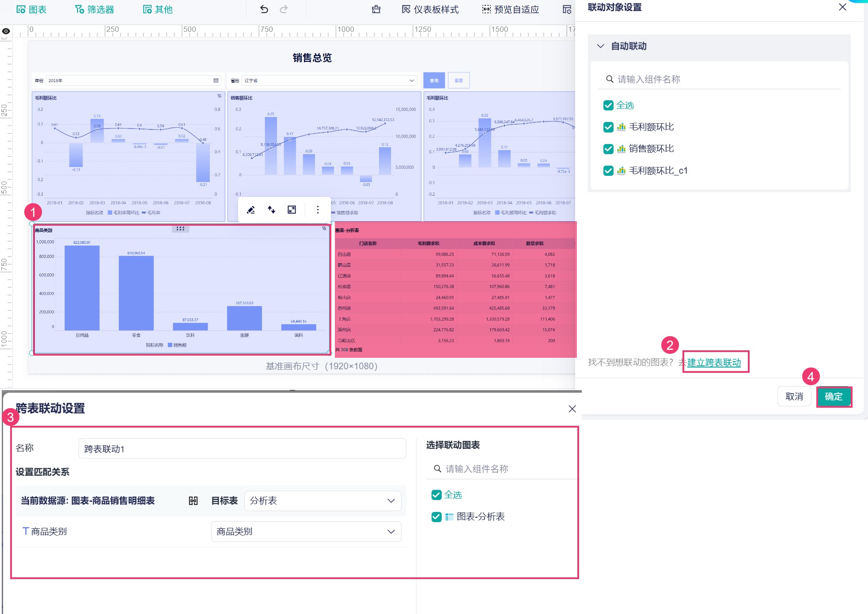Screen dimensions: 868x614
Task: Toggle 全选 checkbox in 选择联动图表
Action: [x=436, y=495]
